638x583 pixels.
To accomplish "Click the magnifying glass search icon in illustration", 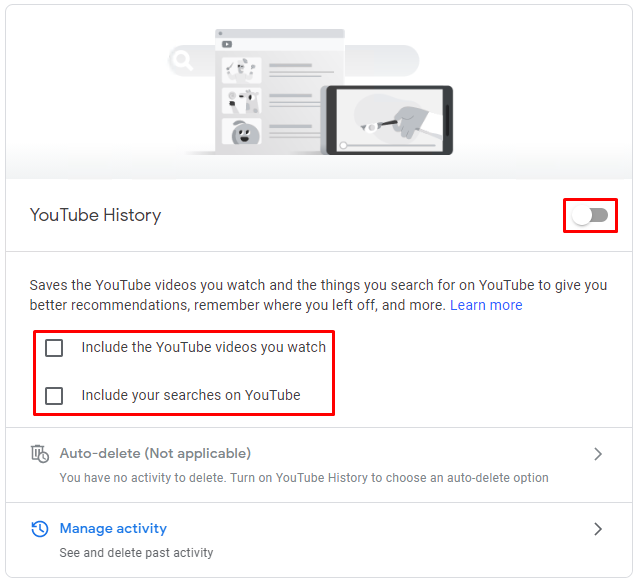I will [x=183, y=61].
